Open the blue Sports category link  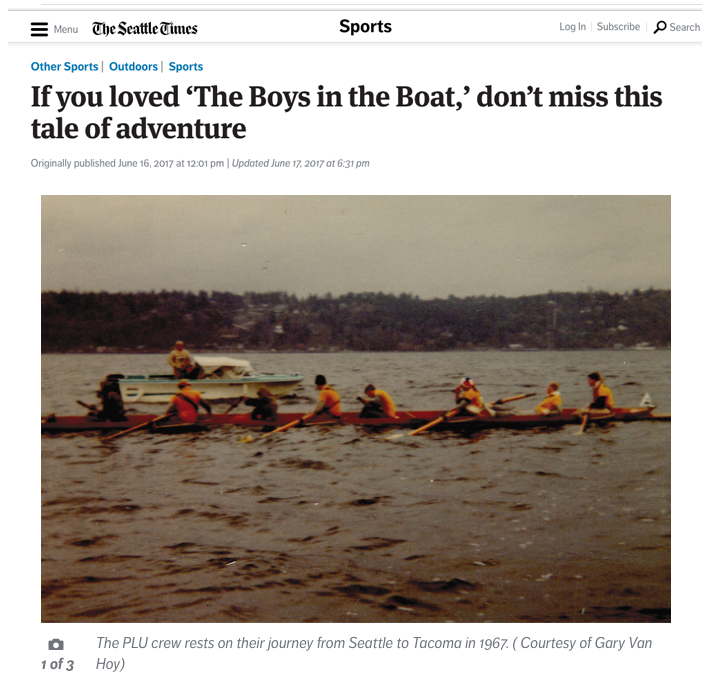tap(186, 66)
